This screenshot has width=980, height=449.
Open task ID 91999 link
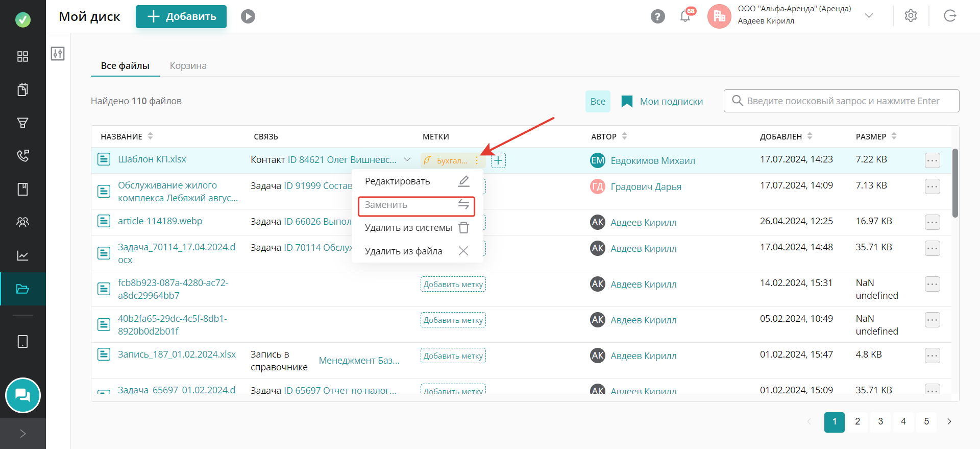click(317, 186)
